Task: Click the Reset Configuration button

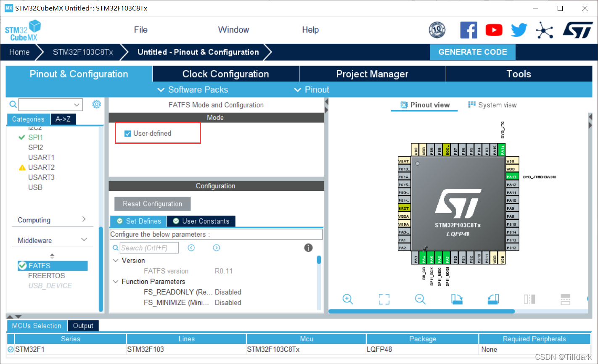Action: coord(153,204)
